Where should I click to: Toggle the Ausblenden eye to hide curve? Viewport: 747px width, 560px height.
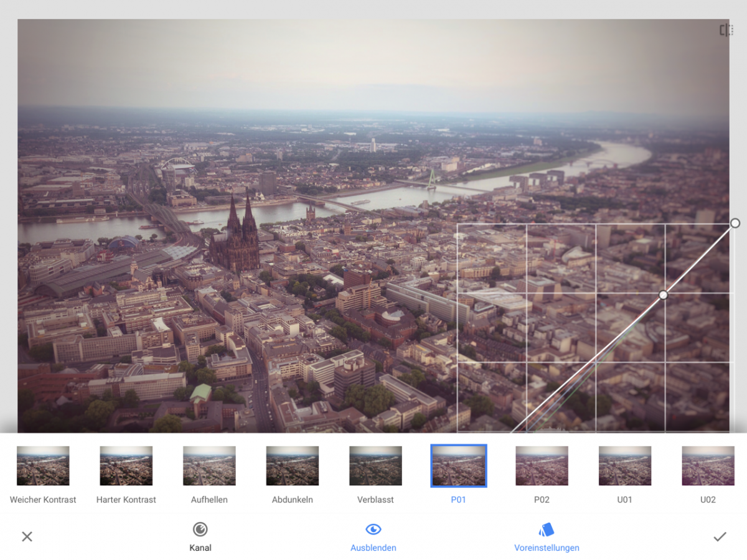click(x=374, y=537)
